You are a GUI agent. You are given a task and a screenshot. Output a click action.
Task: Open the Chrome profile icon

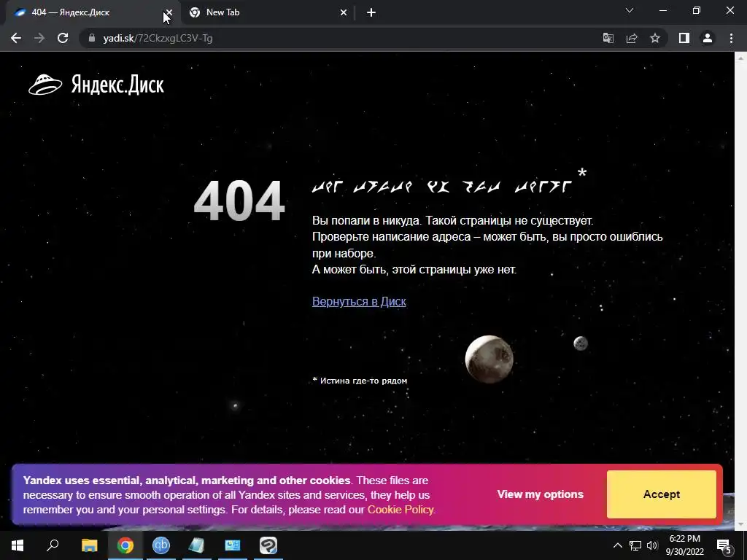pos(708,38)
